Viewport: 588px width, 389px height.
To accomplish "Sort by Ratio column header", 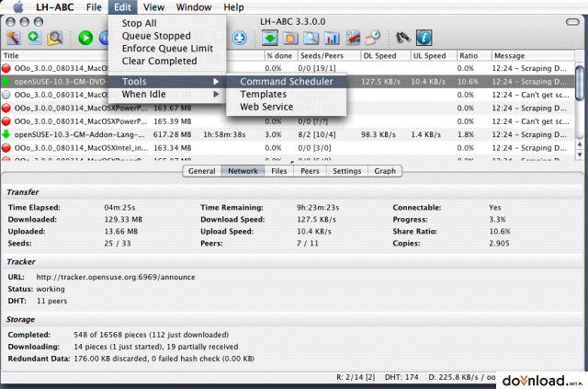I will point(474,55).
